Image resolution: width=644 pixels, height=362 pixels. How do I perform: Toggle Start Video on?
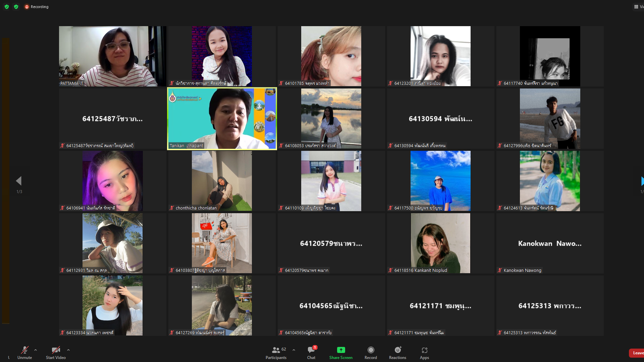[56, 350]
